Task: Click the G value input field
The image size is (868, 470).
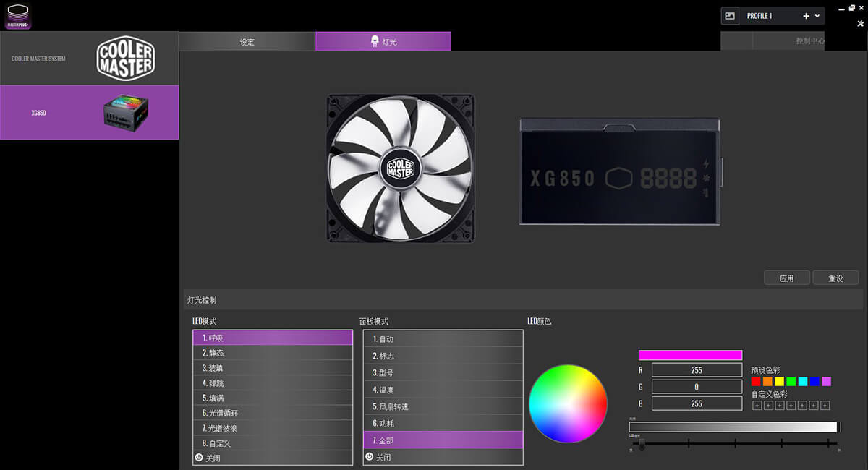Action: (697, 387)
